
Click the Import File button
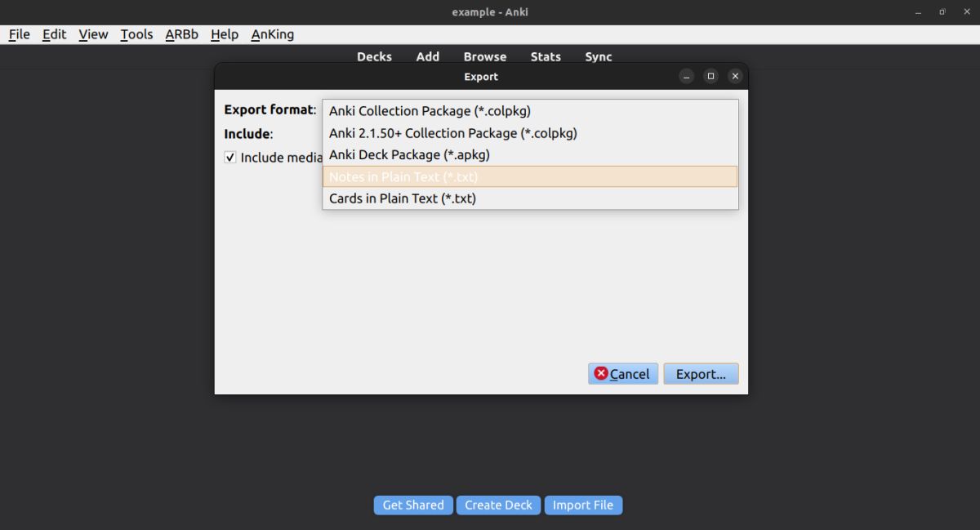pos(583,505)
